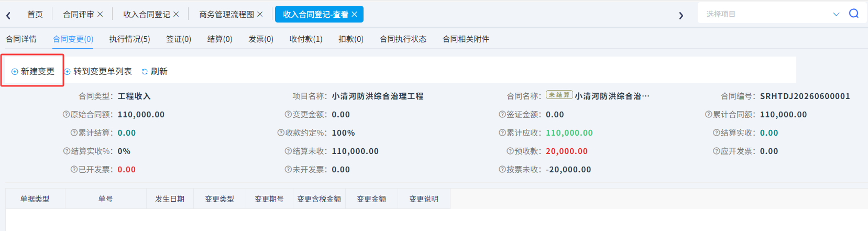Click help icon beside 原始合同额
This screenshot has height=231, width=868.
(67, 114)
